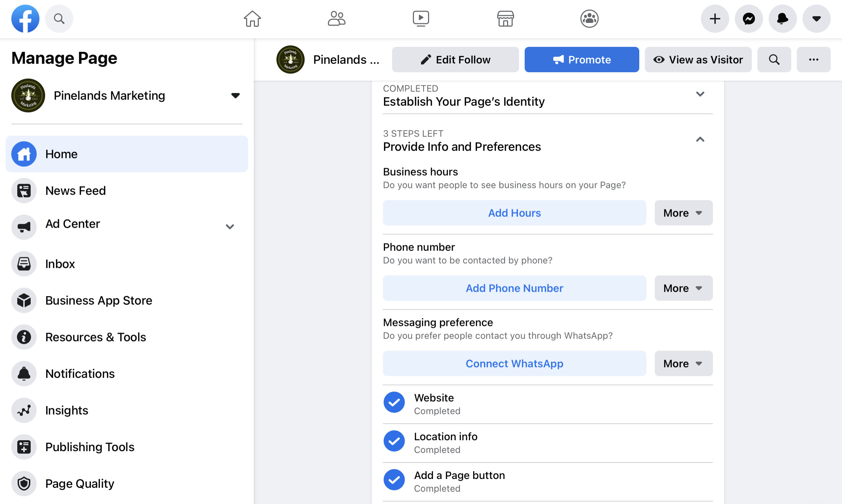
Task: Open the Groups icon in top navigation
Action: coord(590,19)
